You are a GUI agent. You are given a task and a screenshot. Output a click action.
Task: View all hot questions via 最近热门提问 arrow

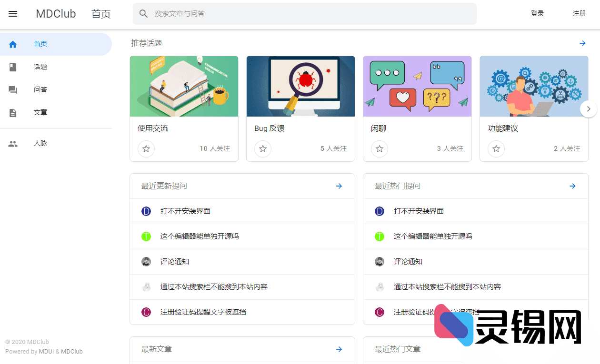point(572,186)
